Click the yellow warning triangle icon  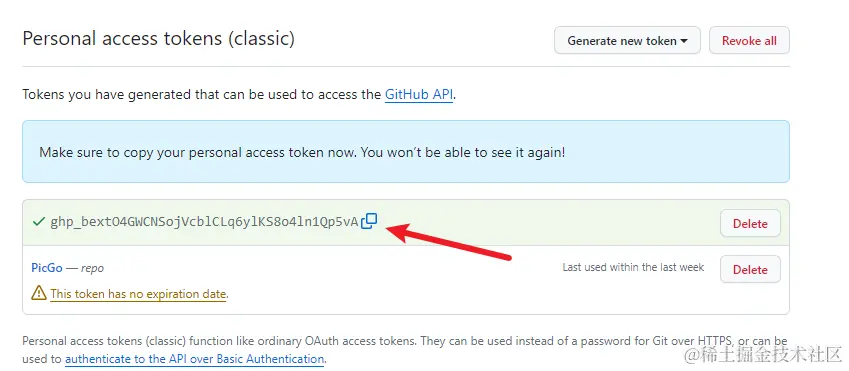[x=38, y=293]
